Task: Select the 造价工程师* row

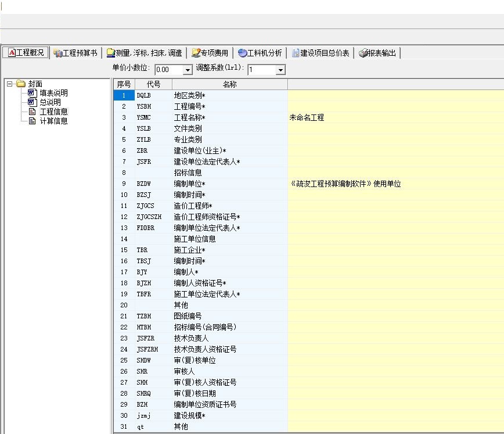Action: point(308,206)
